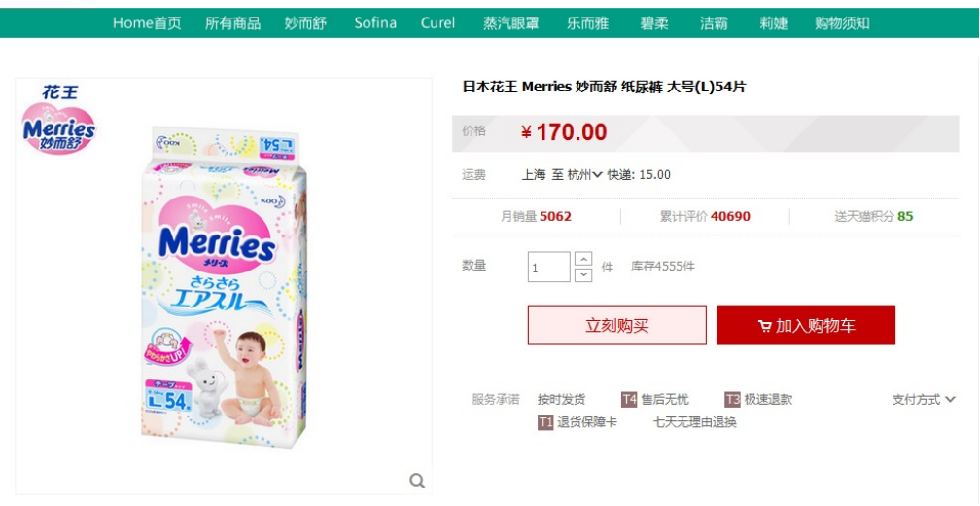
Task: Select the Sofina navigation item
Action: pos(375,23)
